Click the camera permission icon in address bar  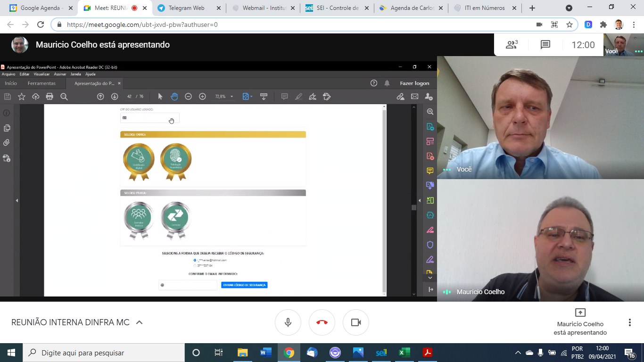tap(539, 25)
